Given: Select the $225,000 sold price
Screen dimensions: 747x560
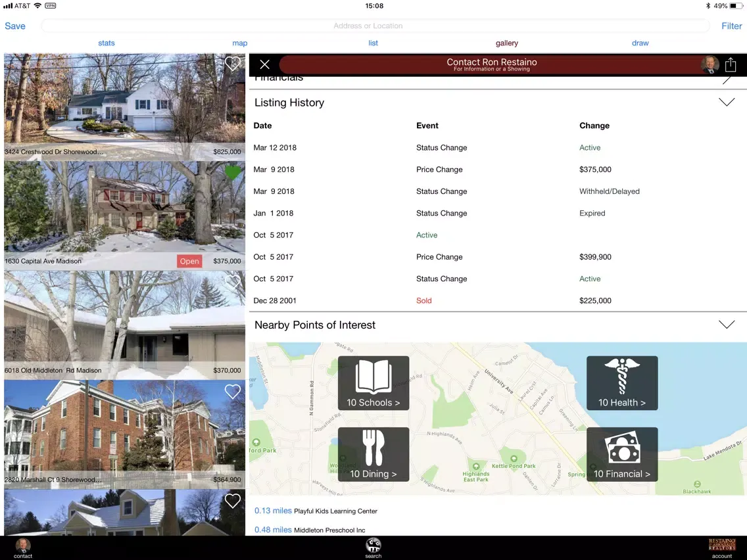Looking at the screenshot, I should 595,300.
